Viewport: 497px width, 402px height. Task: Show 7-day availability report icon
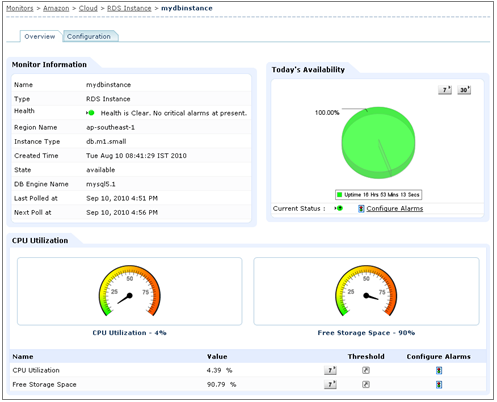click(445, 90)
